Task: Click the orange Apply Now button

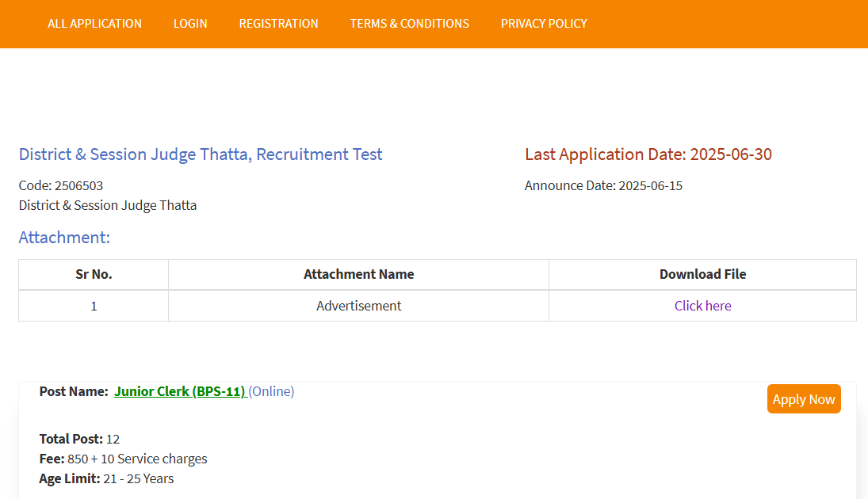Action: 803,399
